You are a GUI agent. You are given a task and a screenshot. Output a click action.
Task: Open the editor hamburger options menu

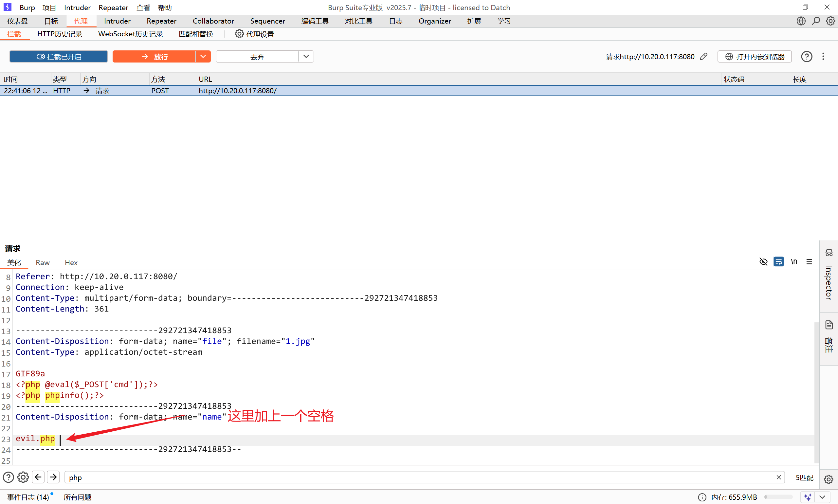tap(809, 261)
